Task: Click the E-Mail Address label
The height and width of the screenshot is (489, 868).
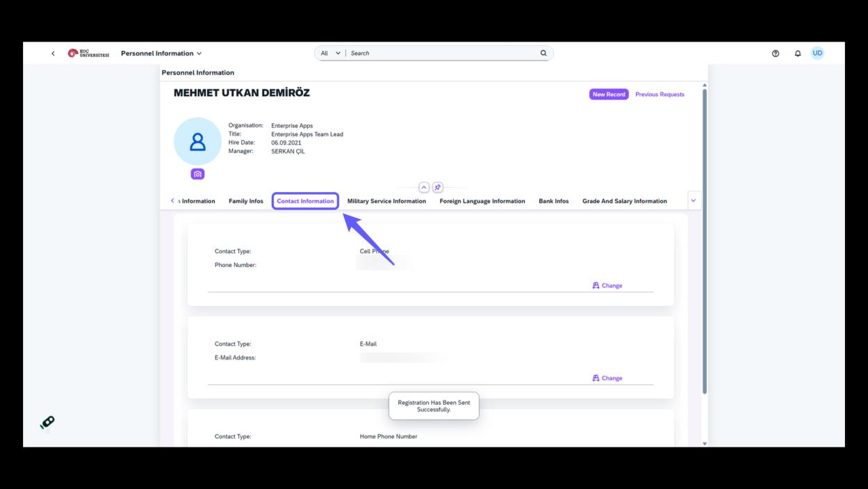Action: click(235, 358)
